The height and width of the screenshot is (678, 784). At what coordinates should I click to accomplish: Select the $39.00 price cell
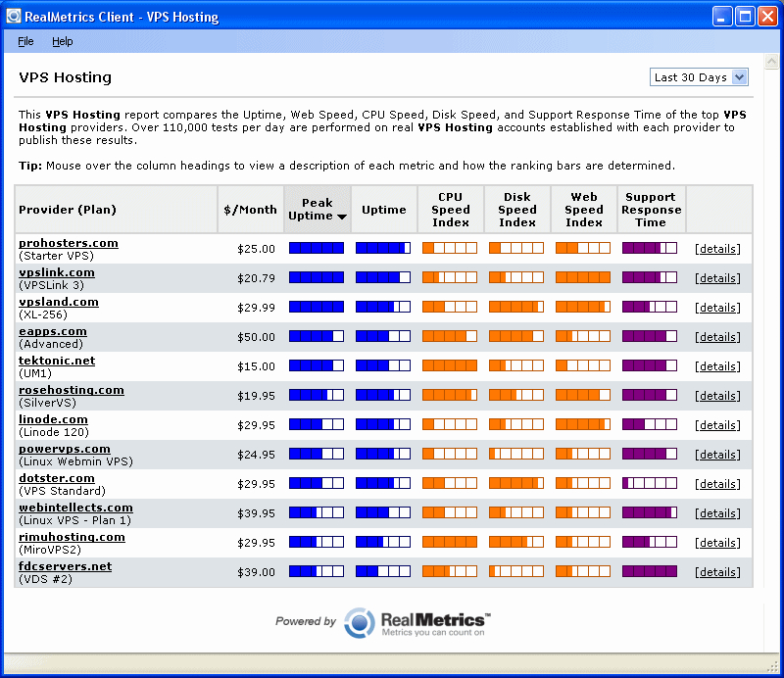tap(256, 572)
